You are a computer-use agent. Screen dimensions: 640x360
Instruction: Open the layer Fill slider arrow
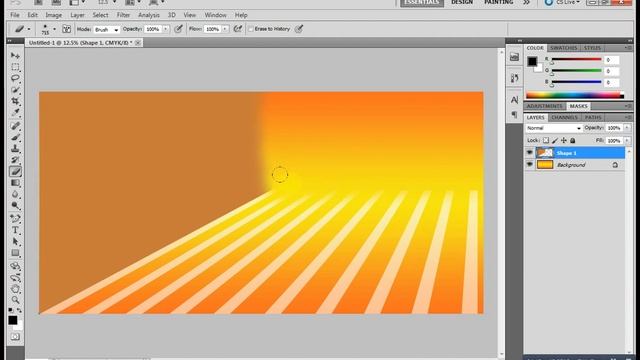[x=627, y=140]
